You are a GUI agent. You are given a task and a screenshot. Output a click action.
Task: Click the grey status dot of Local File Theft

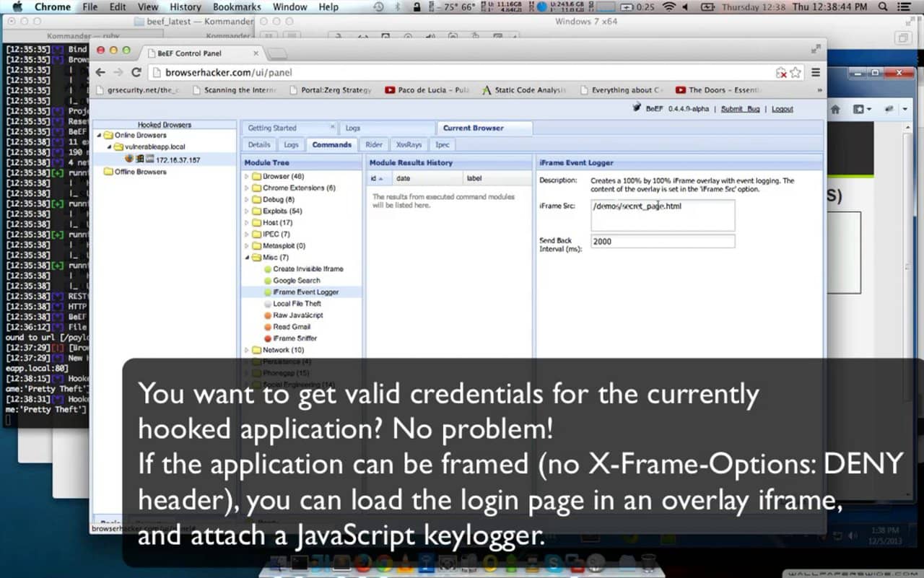point(268,304)
